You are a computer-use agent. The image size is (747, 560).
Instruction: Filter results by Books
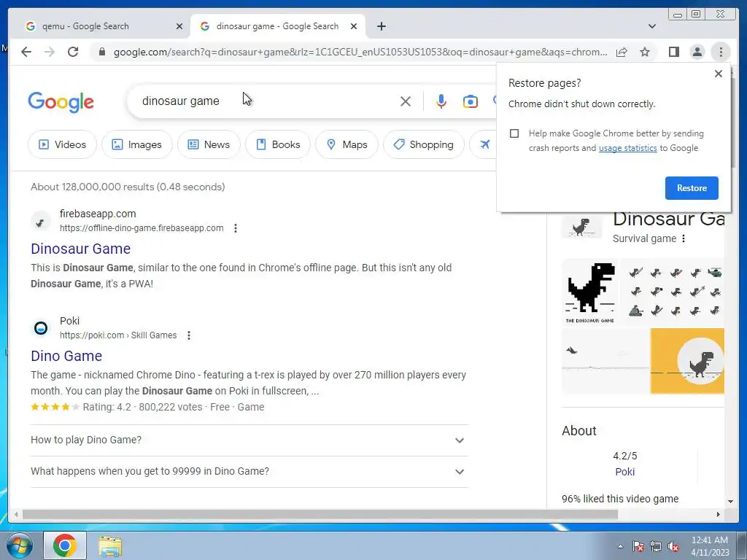click(x=278, y=145)
